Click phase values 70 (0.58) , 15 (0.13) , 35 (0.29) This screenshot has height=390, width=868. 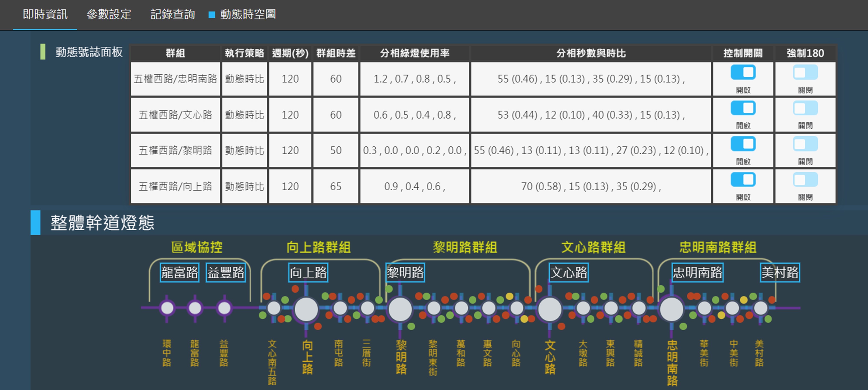(591, 186)
